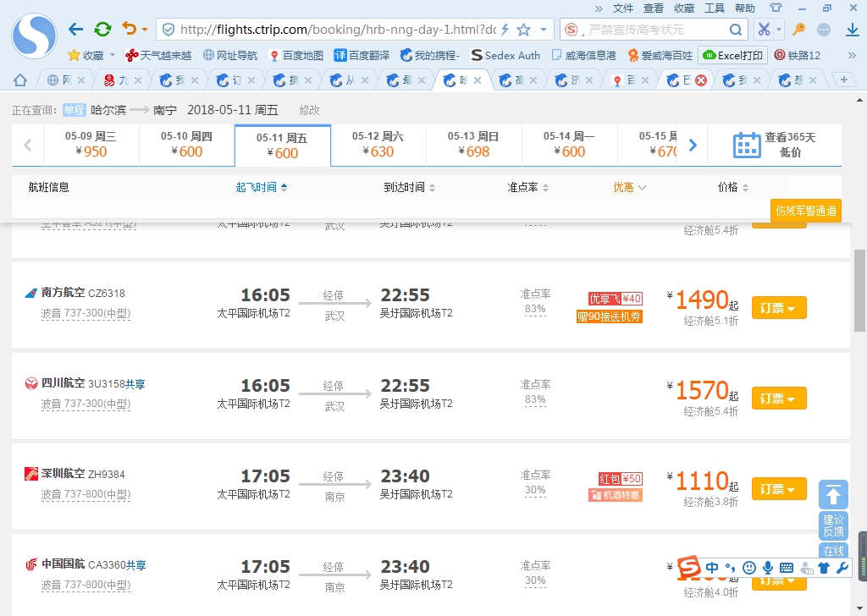
Task: Click the IME emoji smiley icon
Action: click(x=749, y=568)
